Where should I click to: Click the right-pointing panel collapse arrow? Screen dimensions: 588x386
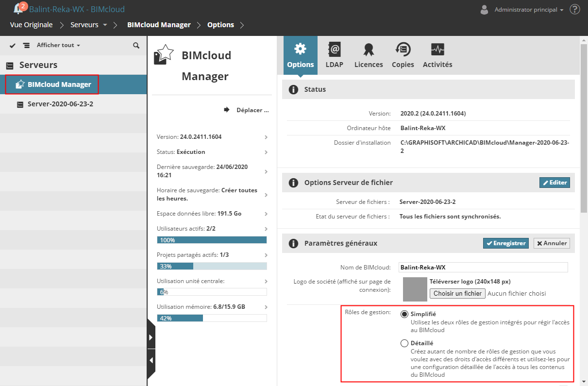151,337
